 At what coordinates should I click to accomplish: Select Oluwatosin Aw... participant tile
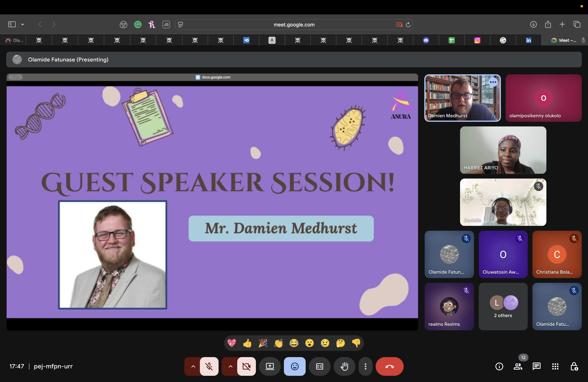[x=503, y=254]
